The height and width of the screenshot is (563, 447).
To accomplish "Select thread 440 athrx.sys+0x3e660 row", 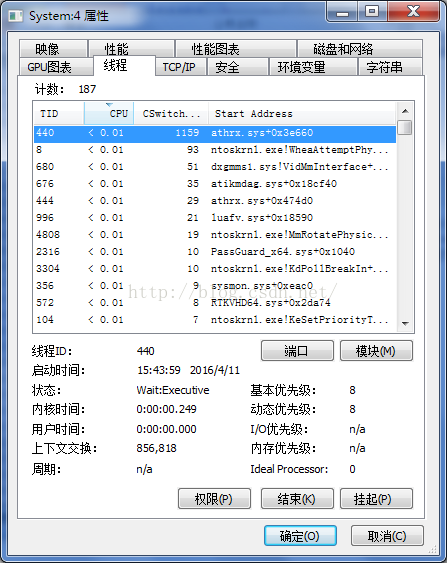I will pyautogui.click(x=215, y=133).
